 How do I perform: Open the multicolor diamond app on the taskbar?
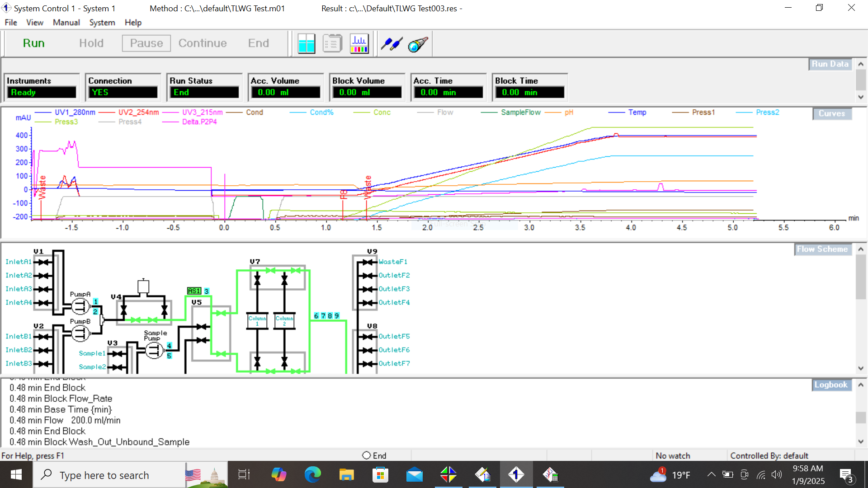[x=448, y=475]
